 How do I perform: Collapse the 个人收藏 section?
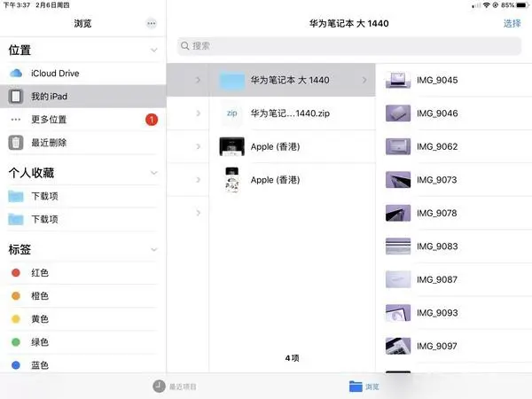click(154, 173)
